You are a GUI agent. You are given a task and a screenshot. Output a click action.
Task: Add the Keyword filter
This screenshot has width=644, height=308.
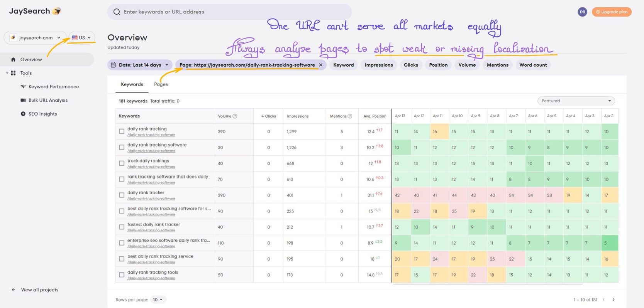(344, 65)
